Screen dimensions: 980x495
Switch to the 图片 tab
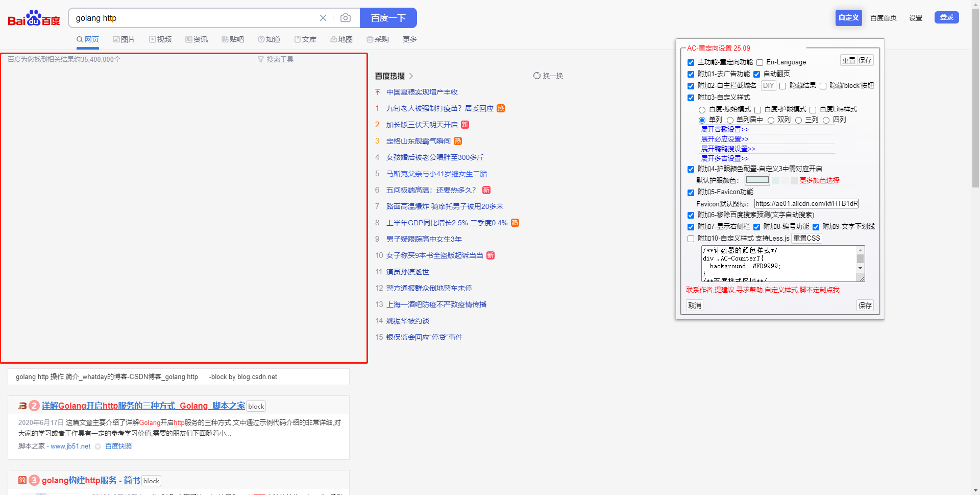pyautogui.click(x=124, y=39)
